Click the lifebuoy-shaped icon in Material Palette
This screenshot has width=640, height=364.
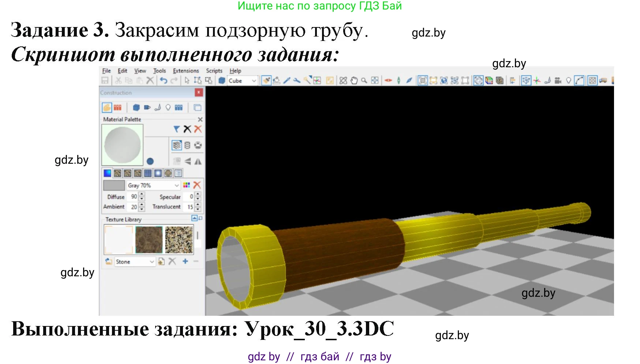click(198, 145)
